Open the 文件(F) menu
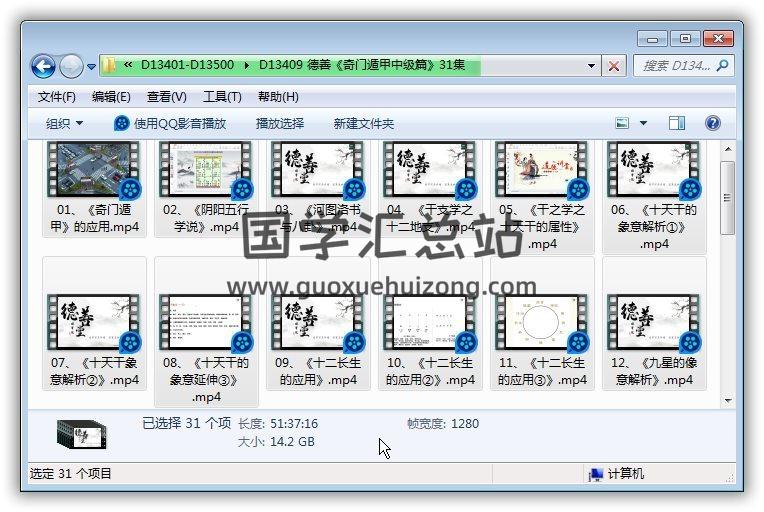Image resolution: width=764 pixels, height=512 pixels. (x=57, y=97)
